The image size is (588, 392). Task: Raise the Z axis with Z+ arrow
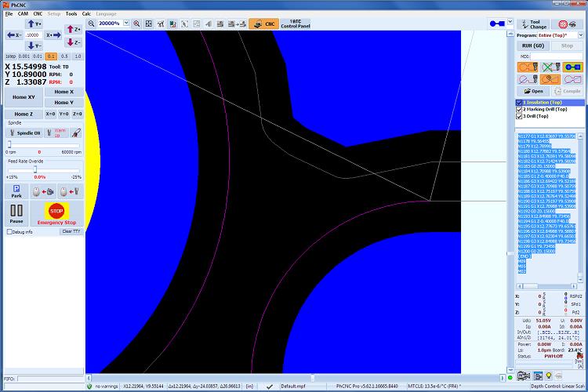[73, 29]
